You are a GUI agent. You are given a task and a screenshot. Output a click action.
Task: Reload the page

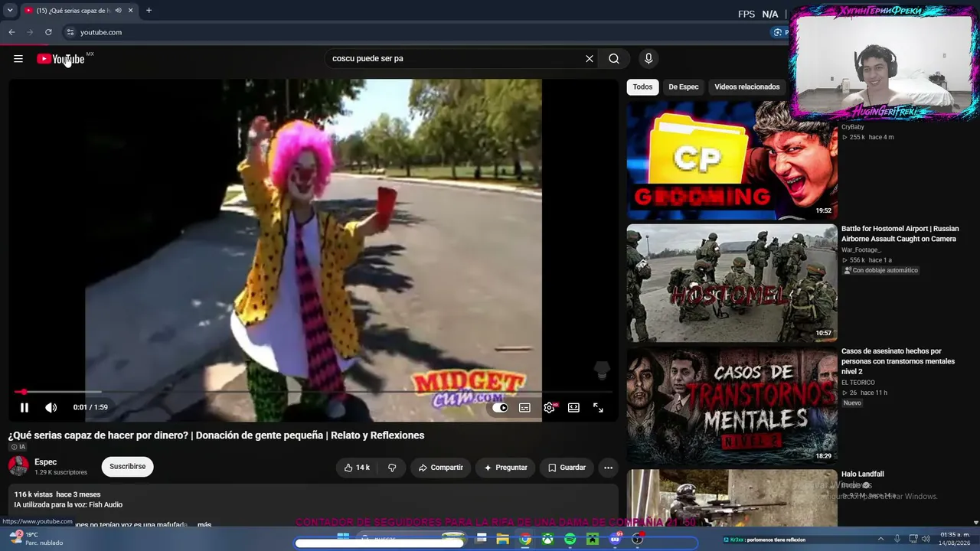[48, 32]
